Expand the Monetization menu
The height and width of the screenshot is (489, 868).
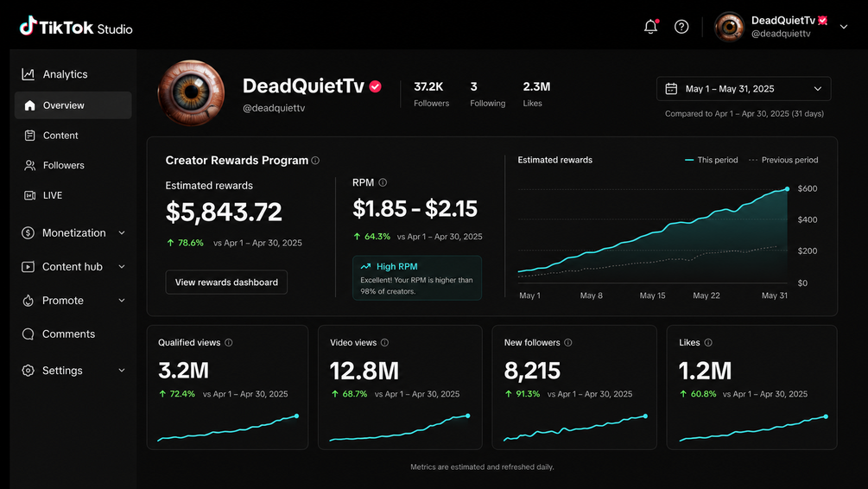click(73, 233)
